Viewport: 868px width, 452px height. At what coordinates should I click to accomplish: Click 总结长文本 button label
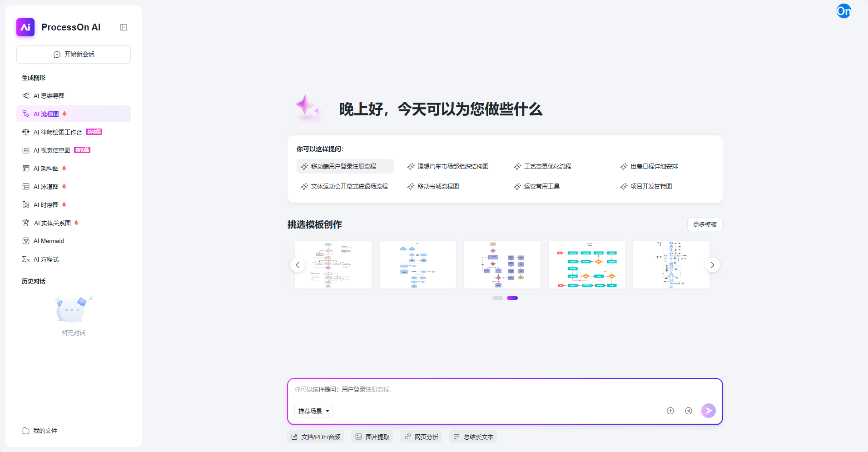(478, 437)
